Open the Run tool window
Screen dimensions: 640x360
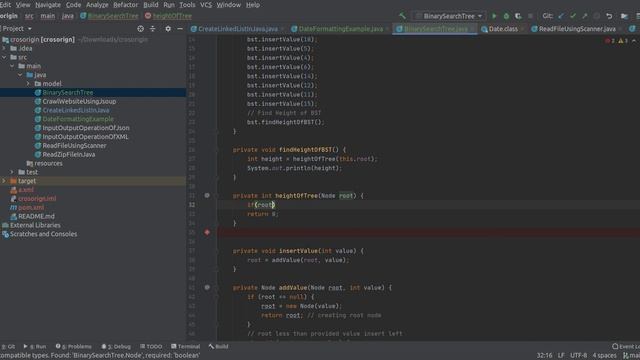(x=35, y=347)
